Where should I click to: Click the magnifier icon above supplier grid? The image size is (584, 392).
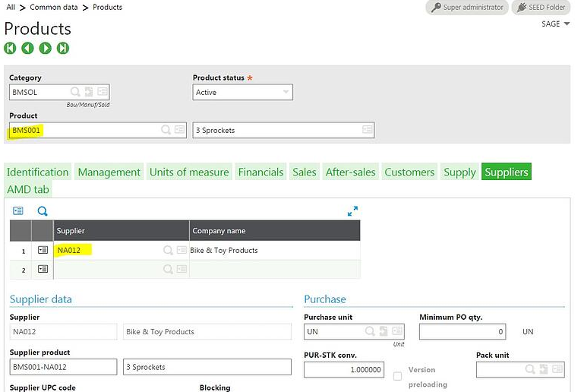click(x=43, y=211)
